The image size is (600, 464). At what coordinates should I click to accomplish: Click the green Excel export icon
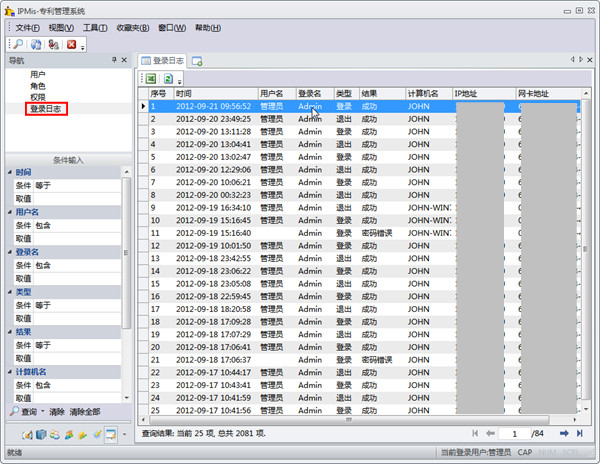[x=151, y=78]
